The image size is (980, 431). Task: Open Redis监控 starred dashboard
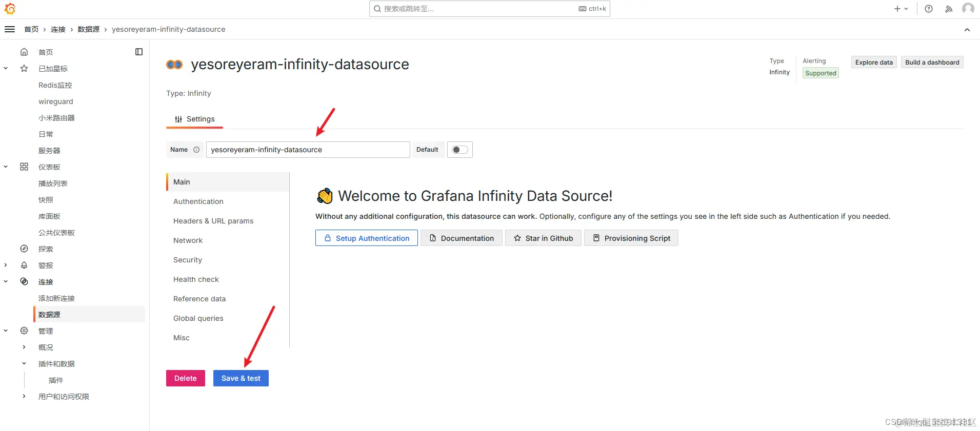tap(55, 85)
